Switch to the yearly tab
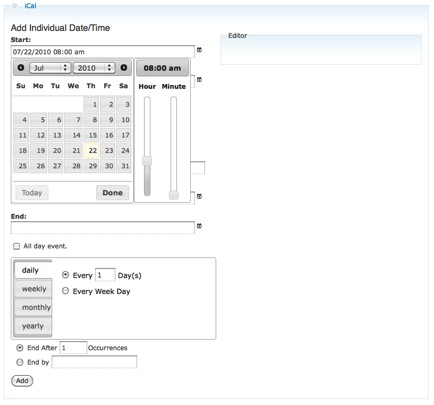 click(x=33, y=326)
